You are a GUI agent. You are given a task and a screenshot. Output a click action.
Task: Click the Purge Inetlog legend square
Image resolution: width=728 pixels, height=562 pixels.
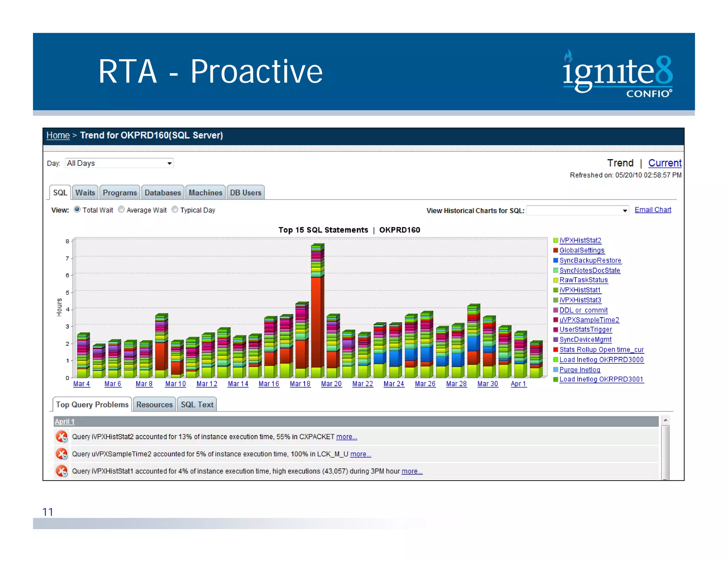tap(556, 369)
